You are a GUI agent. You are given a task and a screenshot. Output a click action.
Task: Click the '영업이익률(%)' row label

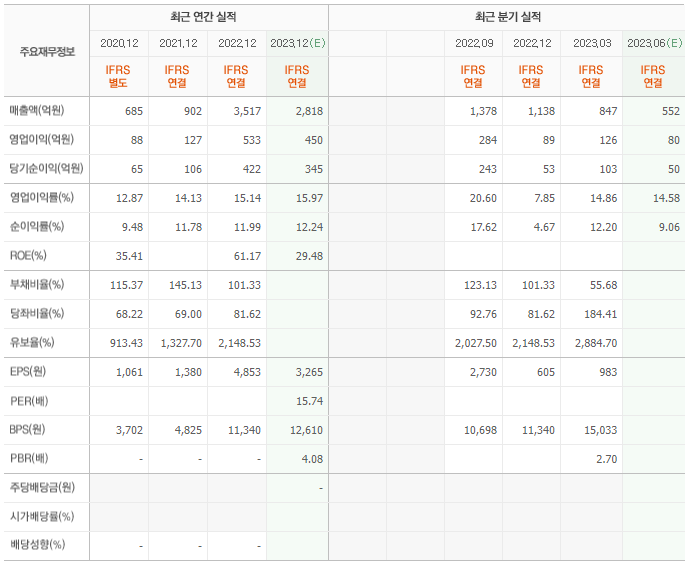pos(42,198)
